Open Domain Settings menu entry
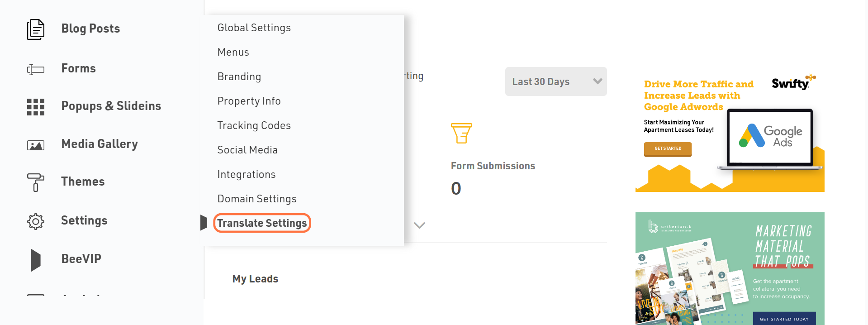The height and width of the screenshot is (325, 868). point(256,199)
